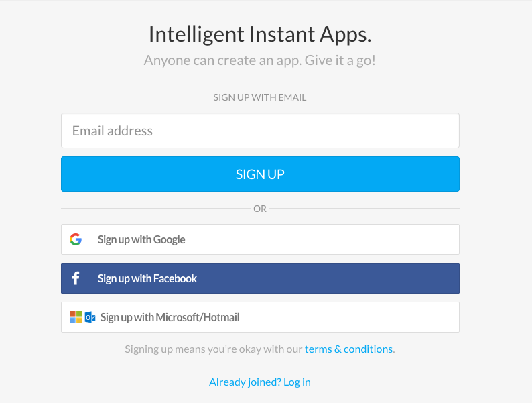532x403 pixels.
Task: Click the OR divider label
Action: pyautogui.click(x=260, y=209)
